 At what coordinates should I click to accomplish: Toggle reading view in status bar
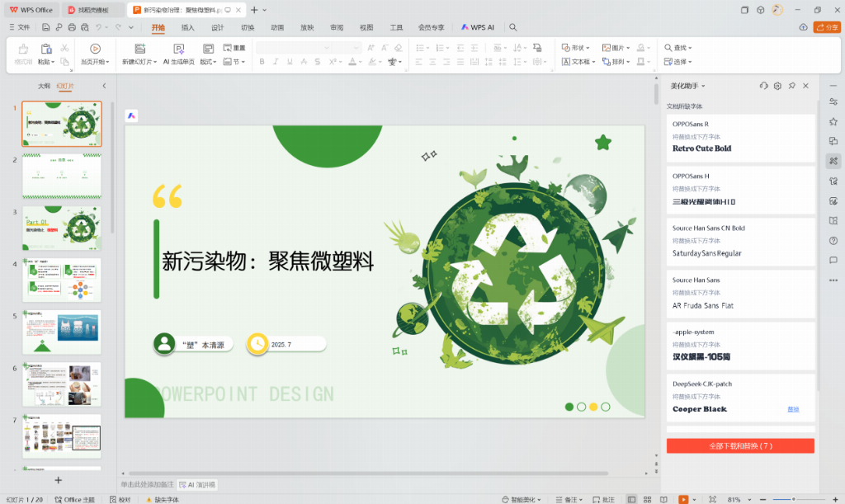(x=665, y=499)
